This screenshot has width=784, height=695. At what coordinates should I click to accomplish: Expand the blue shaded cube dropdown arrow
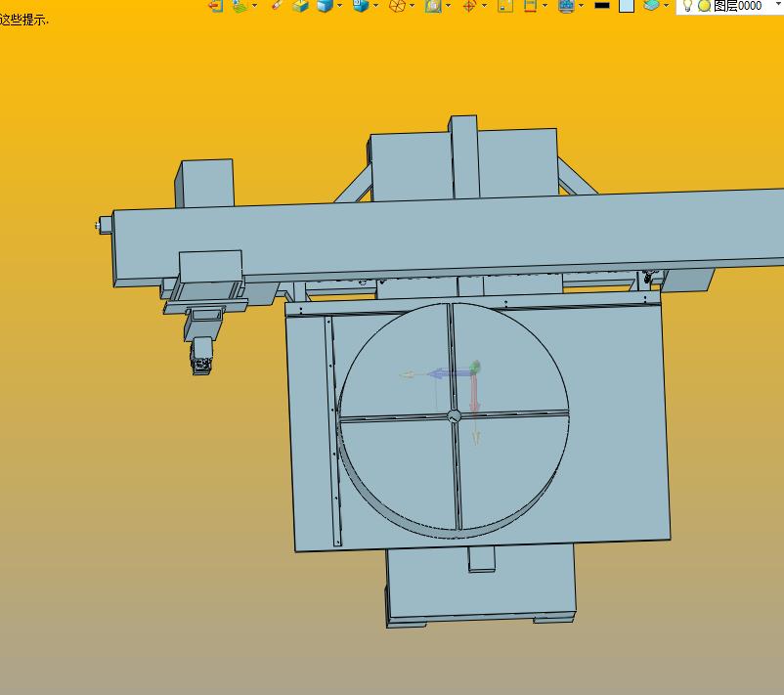[340, 6]
